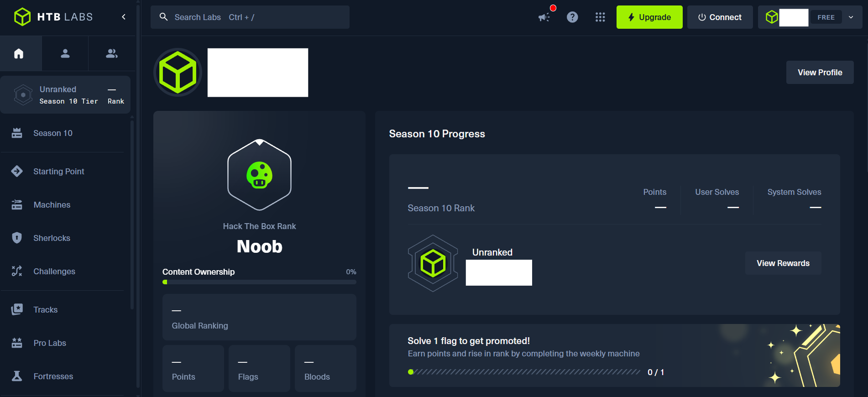This screenshot has height=397, width=868.
Task: Open the Points stat card
Action: [193, 368]
